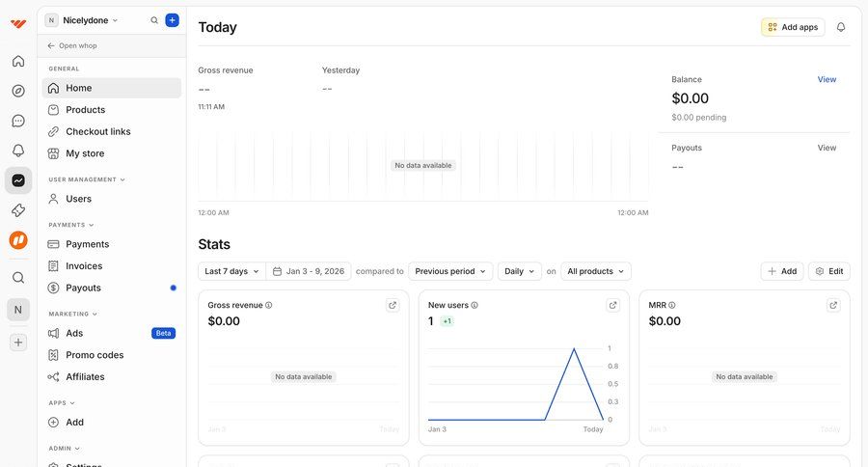The height and width of the screenshot is (467, 868).
Task: Open Invoices in the sidebar
Action: [111, 266]
